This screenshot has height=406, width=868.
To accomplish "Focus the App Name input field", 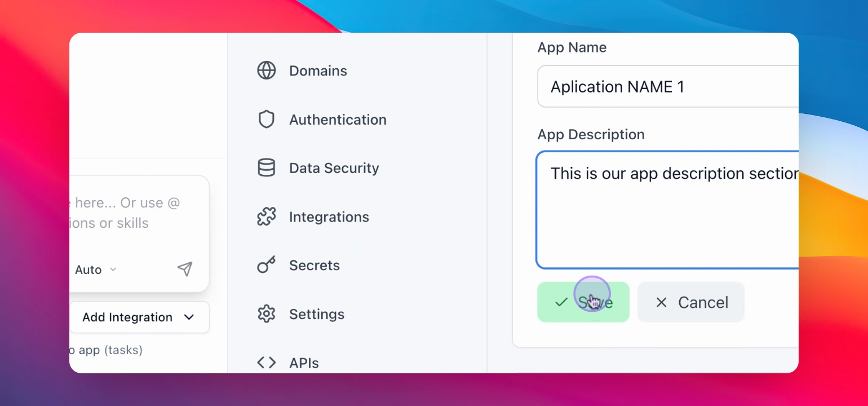I will click(668, 86).
